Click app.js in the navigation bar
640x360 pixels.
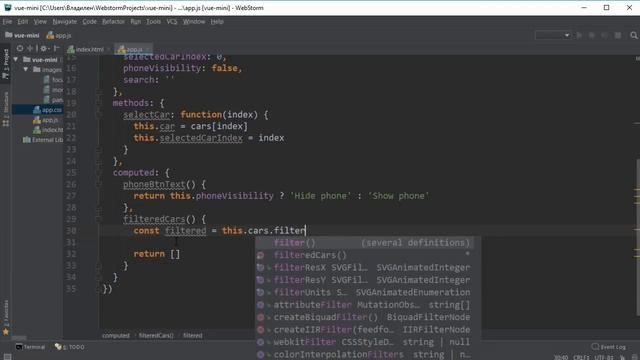59,36
